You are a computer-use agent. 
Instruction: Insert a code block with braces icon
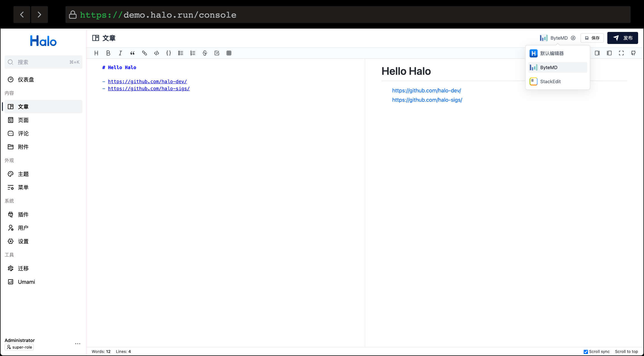coord(169,53)
